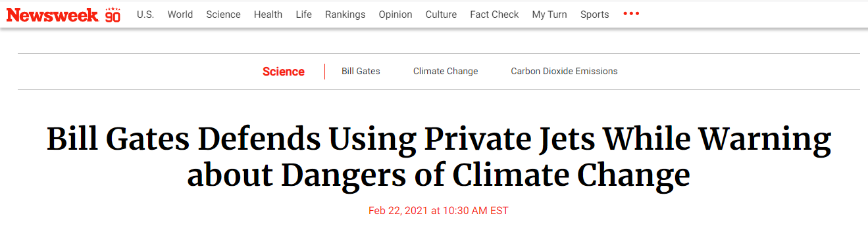Viewport: 868px width, 243px height.
Task: Select Fact Check in the navigation
Action: tap(494, 14)
